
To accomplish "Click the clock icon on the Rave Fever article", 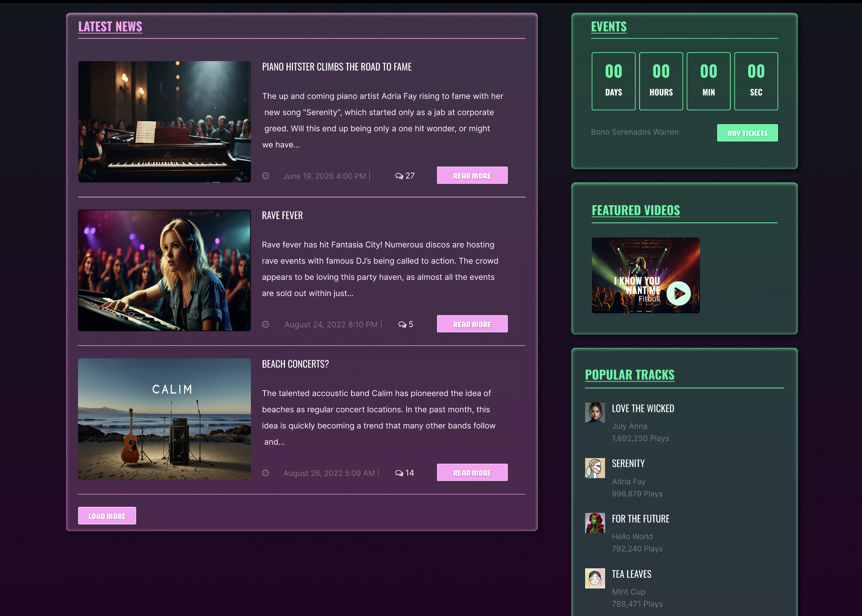I will 266,324.
